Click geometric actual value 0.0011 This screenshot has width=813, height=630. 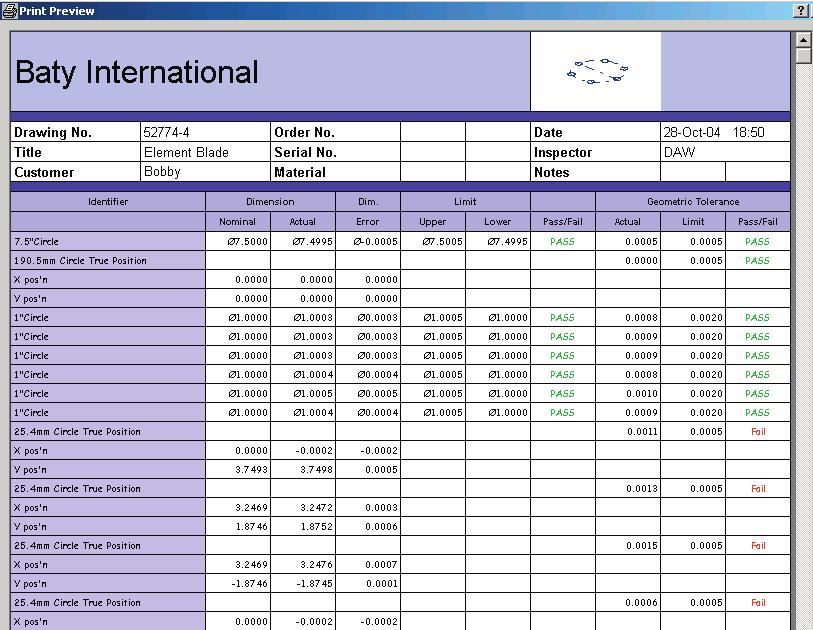[x=642, y=431]
